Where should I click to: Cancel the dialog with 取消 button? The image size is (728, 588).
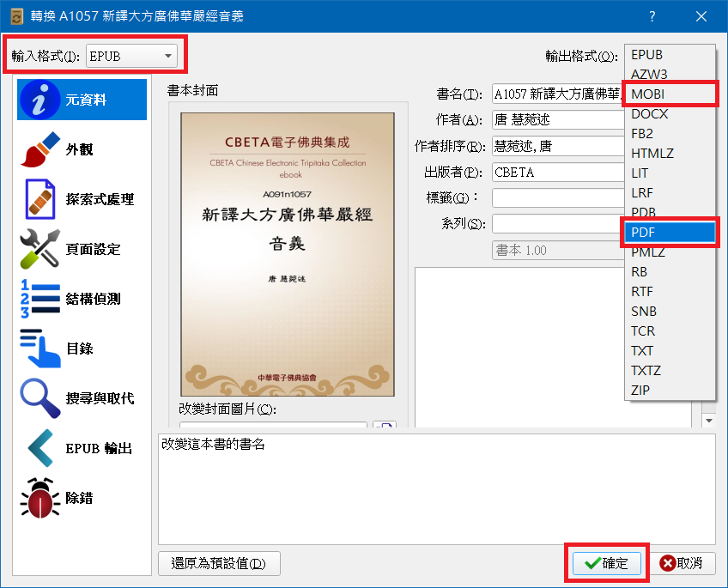pos(681,563)
